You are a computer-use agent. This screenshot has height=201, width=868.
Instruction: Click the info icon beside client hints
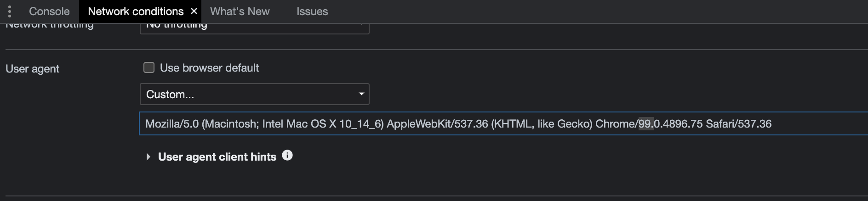coord(287,156)
